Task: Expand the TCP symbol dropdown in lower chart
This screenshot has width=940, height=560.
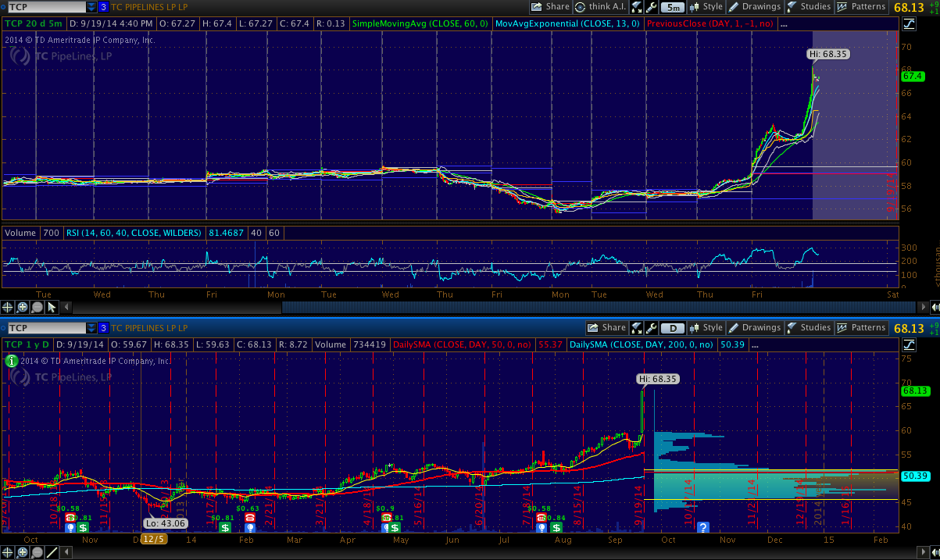Action: [91, 328]
